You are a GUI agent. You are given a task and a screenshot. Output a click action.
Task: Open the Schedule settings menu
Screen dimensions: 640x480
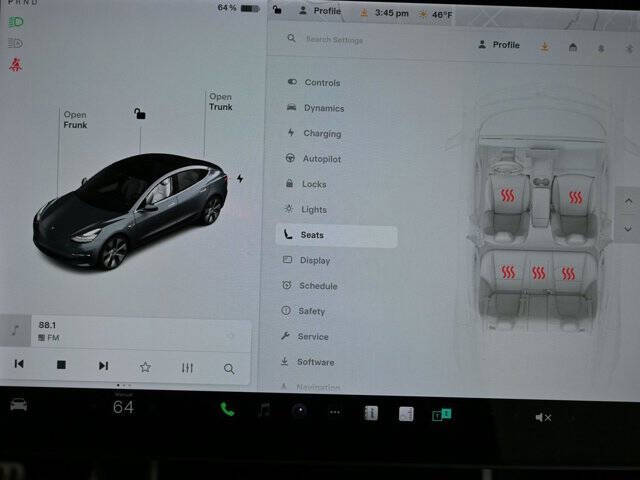[309, 285]
